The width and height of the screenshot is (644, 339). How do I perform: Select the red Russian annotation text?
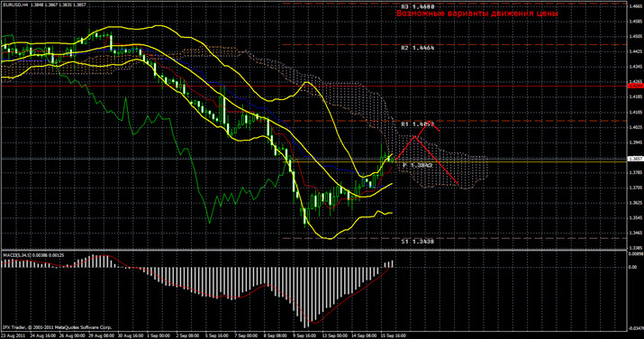coord(477,14)
